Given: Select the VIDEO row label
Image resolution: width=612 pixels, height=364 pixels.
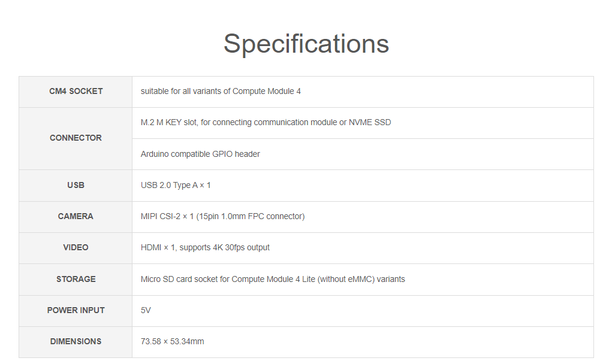Looking at the screenshot, I should point(76,247).
